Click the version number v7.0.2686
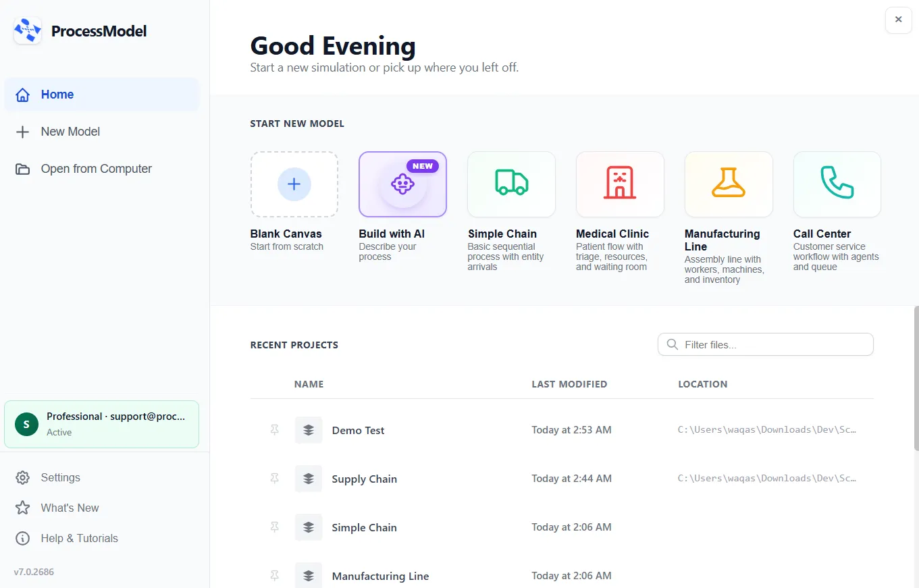This screenshot has width=919, height=588. [x=34, y=572]
